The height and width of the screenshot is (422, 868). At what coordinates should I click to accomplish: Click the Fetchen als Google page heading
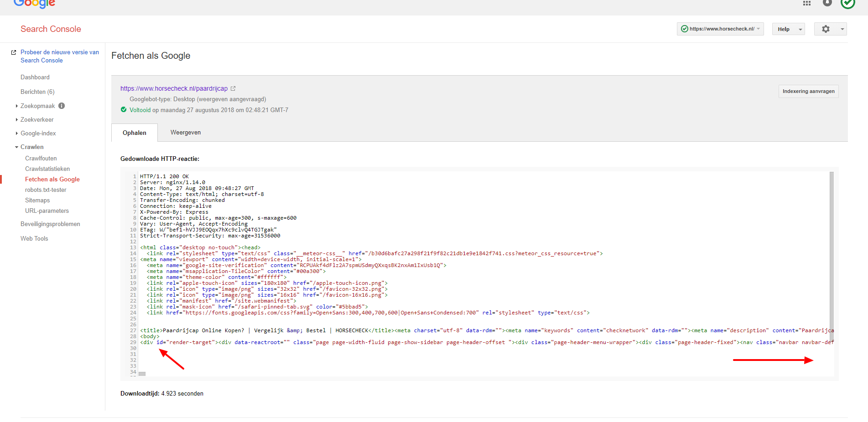(151, 56)
